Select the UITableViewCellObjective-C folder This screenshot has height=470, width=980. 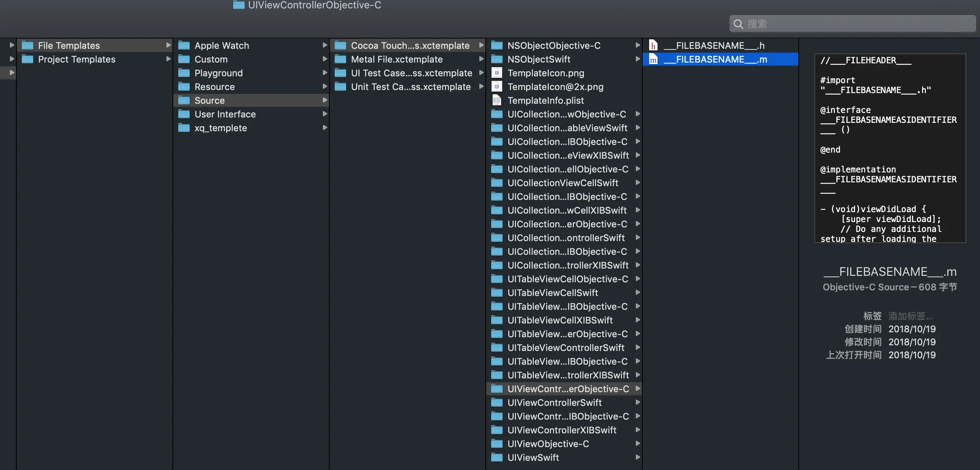point(564,279)
